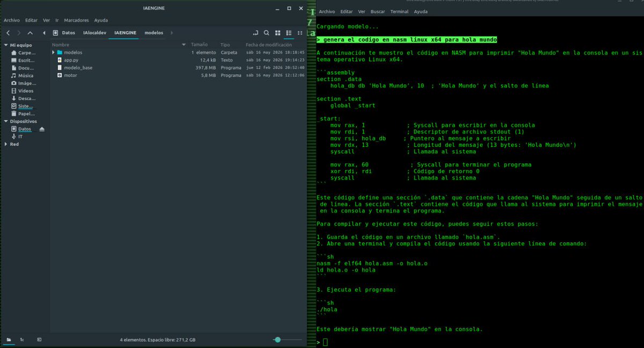644x348 pixels.
Task: Open Vídeos in the sidebar
Action: point(22,91)
